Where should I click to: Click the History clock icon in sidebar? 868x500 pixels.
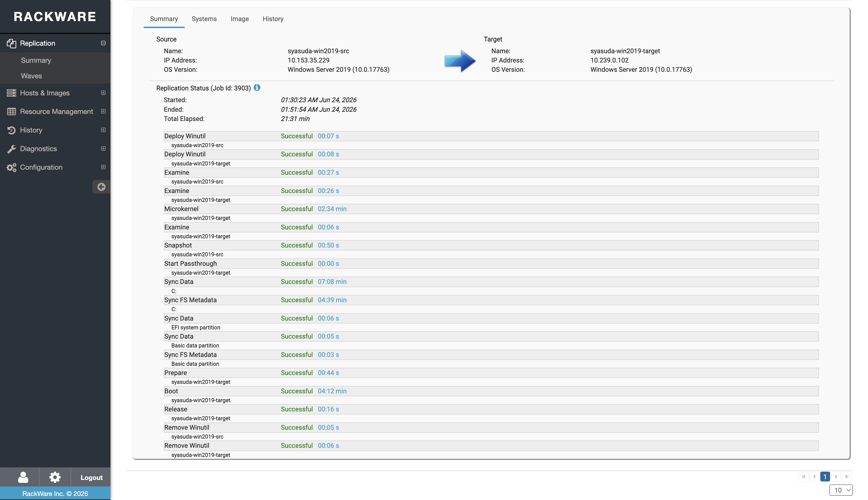[x=11, y=130]
